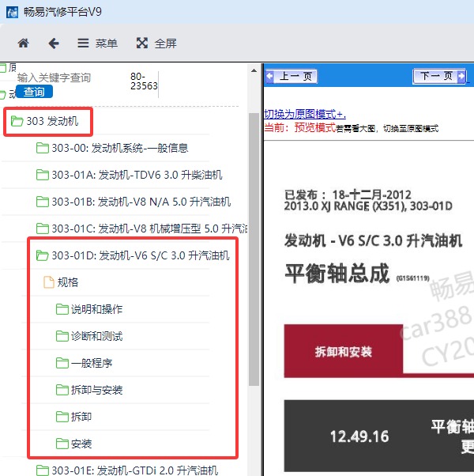Click the 查询 search button
474x476 pixels.
point(34,92)
